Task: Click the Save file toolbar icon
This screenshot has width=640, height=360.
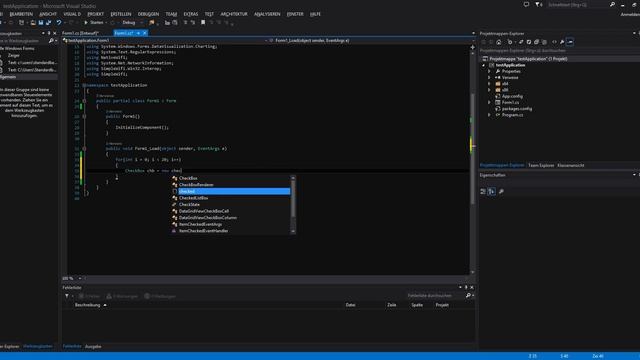Action: 41,22
